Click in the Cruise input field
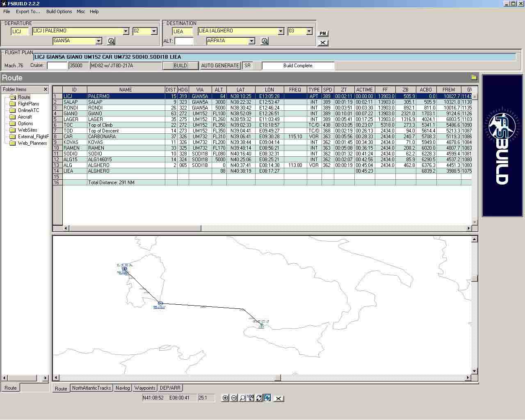The image size is (525, 420). click(57, 66)
